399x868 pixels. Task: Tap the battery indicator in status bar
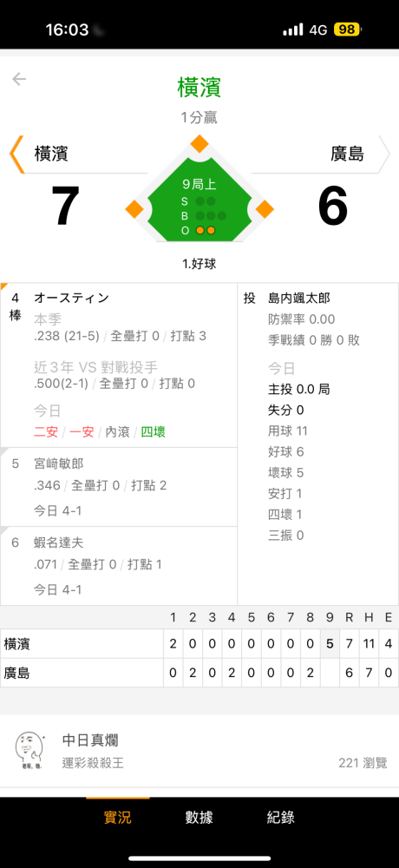pyautogui.click(x=347, y=30)
